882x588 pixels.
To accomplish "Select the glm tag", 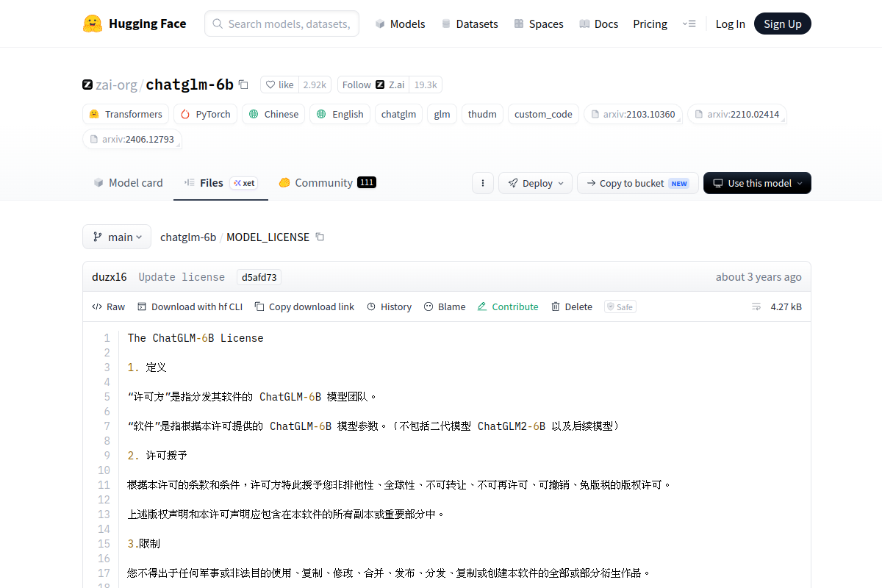I will [x=442, y=114].
